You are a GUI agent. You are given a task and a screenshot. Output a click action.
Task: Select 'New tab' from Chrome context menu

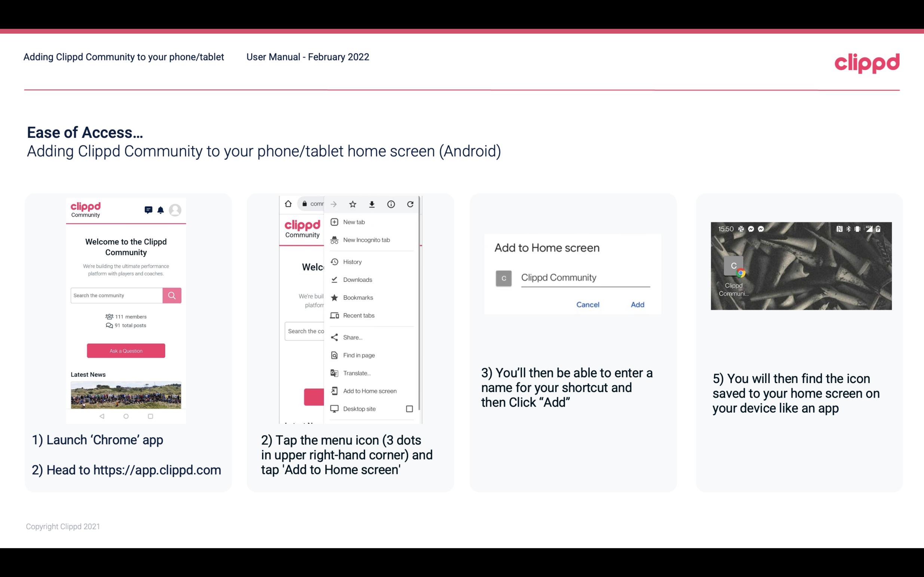[353, 222]
